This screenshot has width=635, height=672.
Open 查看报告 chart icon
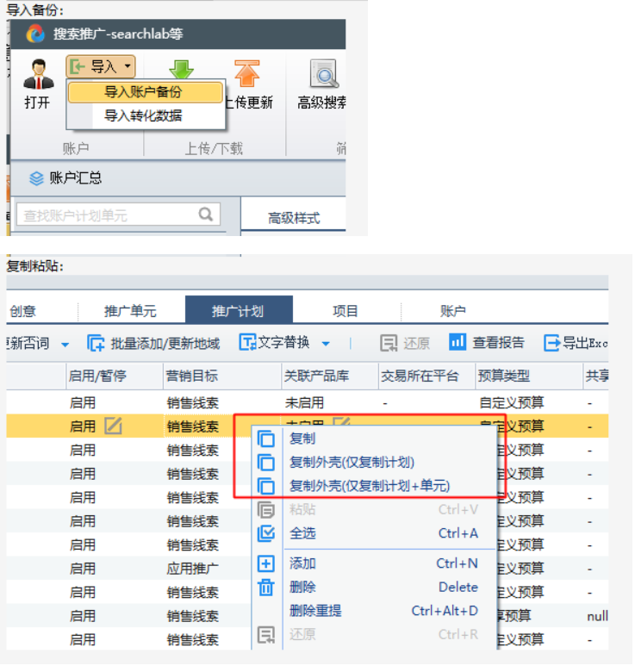(x=458, y=342)
